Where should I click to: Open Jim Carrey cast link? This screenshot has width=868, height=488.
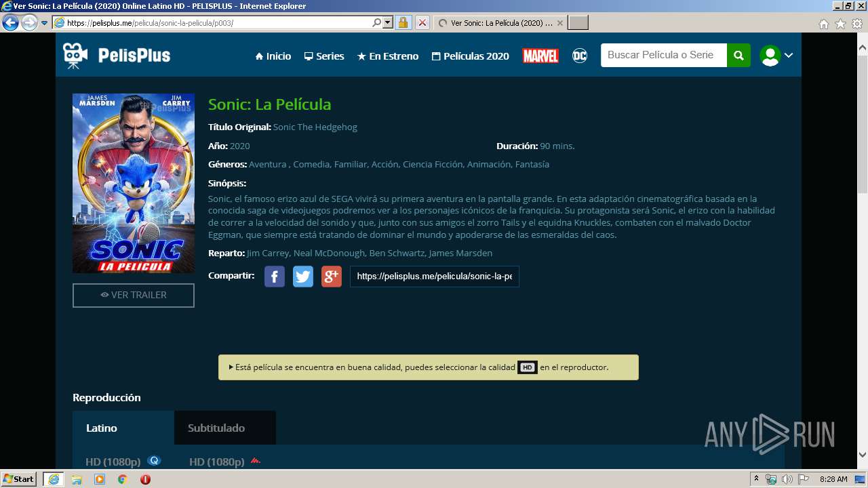coord(268,253)
